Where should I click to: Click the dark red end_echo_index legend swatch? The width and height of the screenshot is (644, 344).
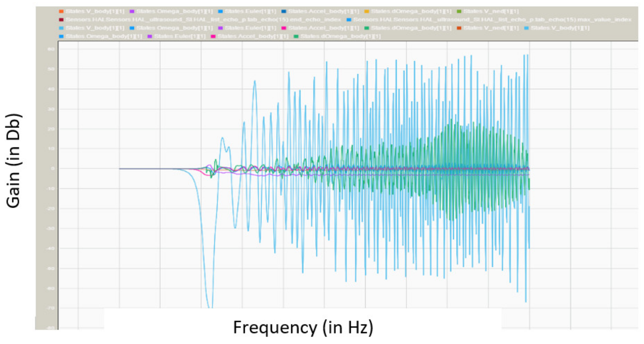tap(61, 20)
